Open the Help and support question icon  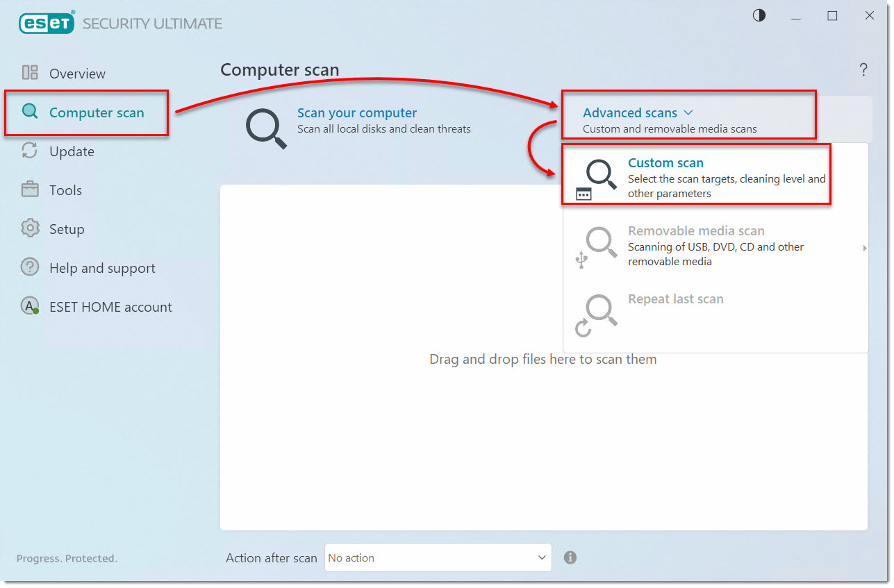30,267
